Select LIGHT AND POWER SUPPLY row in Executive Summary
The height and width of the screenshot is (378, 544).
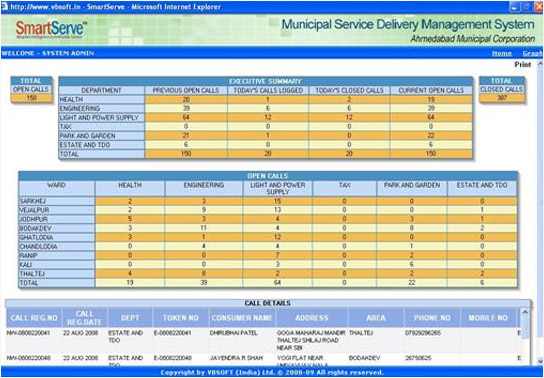265,118
